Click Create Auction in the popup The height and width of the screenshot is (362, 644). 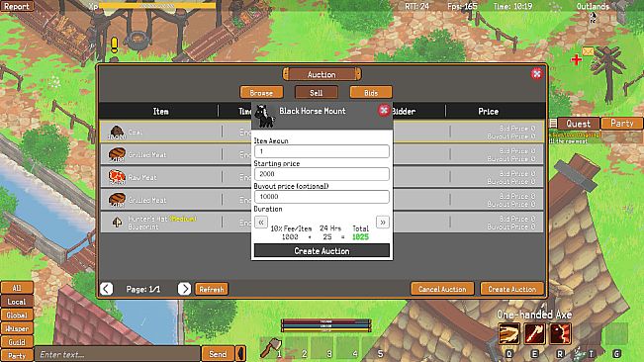pyautogui.click(x=322, y=251)
